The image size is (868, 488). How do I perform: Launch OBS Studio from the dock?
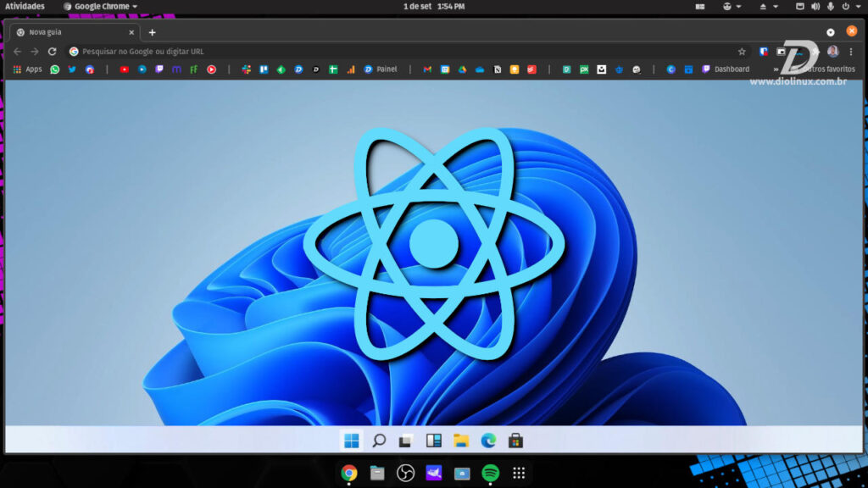click(x=405, y=474)
